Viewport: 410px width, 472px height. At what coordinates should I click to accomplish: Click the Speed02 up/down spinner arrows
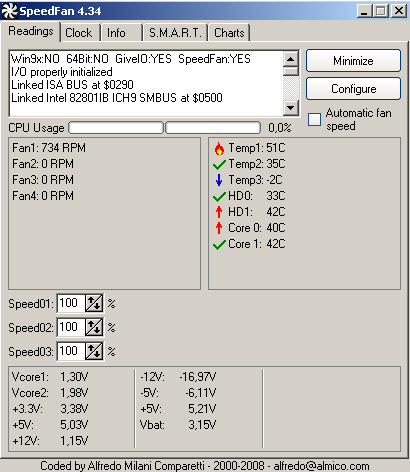(94, 327)
